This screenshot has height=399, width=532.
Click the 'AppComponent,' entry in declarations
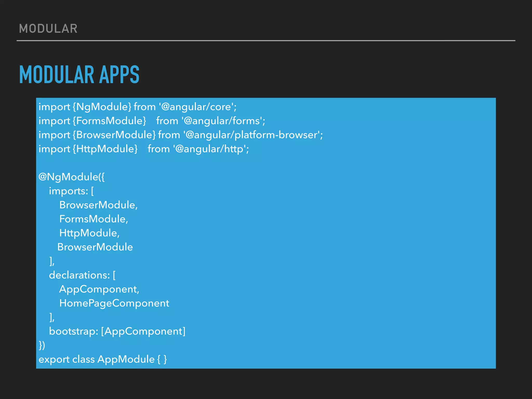coord(99,289)
